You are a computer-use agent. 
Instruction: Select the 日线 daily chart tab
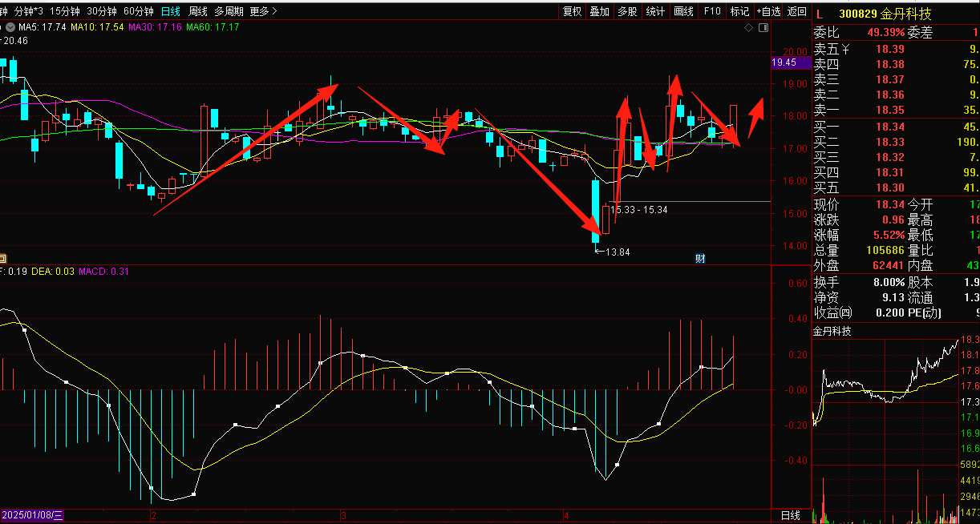pos(170,11)
